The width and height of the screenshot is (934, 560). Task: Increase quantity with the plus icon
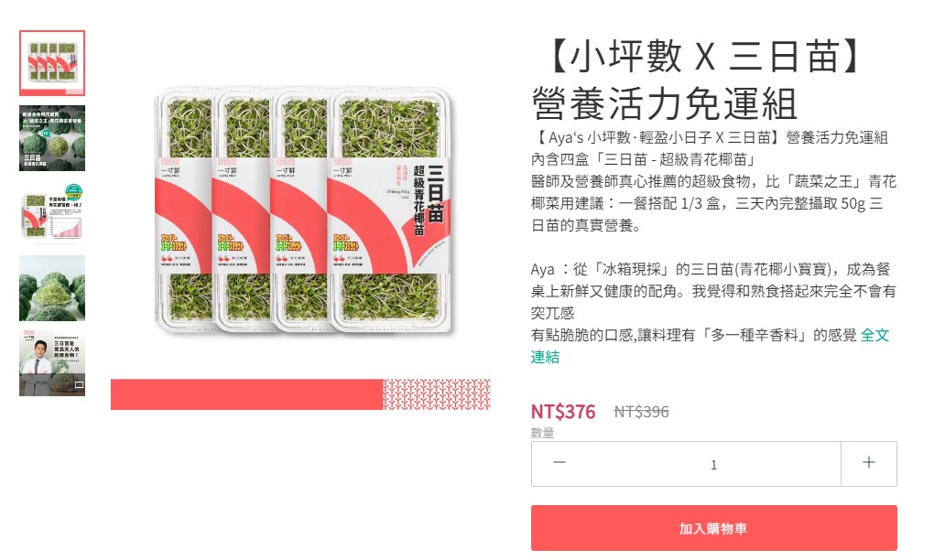coord(868,463)
